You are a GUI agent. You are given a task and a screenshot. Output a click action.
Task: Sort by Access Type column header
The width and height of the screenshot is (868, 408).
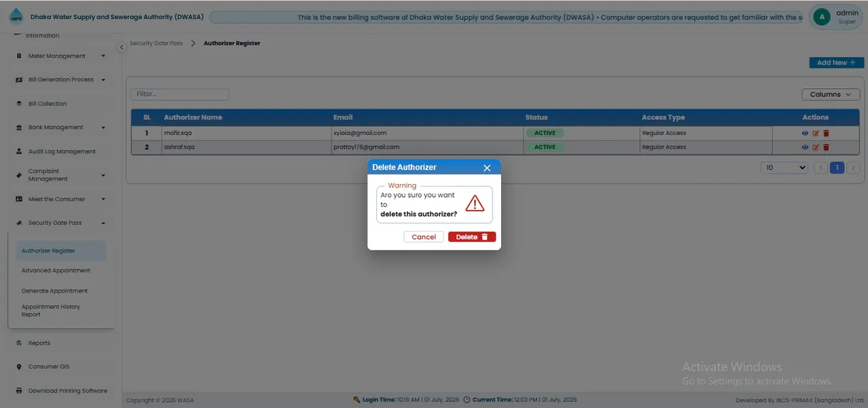point(663,117)
